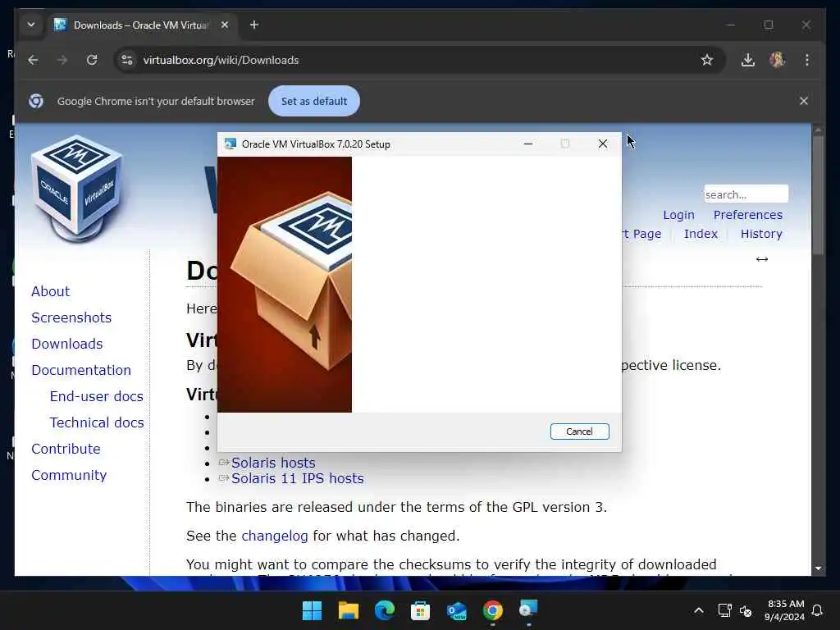This screenshot has height=630, width=840.
Task: Minimize the VirtualBox 7.0.20 Setup dialog
Action: 528,144
